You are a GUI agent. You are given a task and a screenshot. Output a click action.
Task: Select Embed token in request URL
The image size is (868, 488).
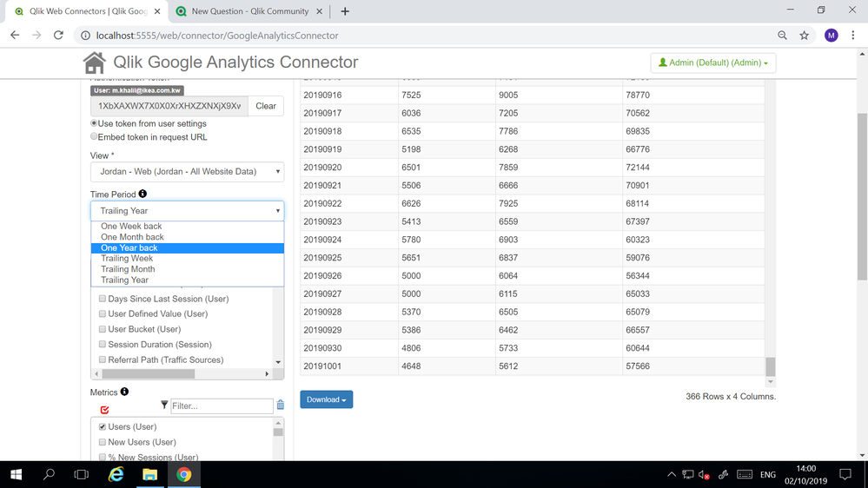click(94, 136)
